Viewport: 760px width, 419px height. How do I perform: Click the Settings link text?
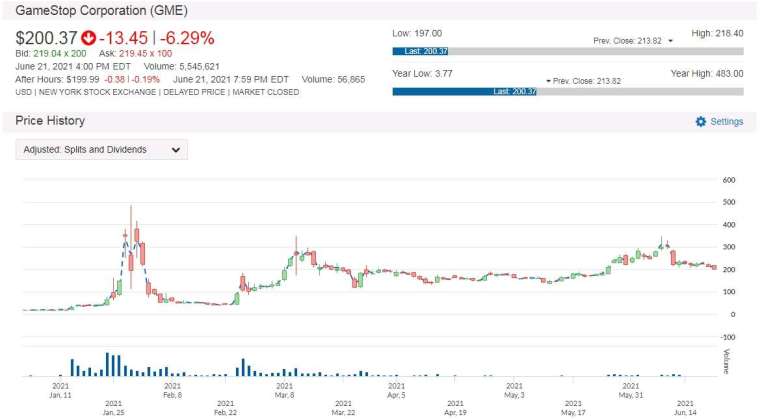pos(727,121)
